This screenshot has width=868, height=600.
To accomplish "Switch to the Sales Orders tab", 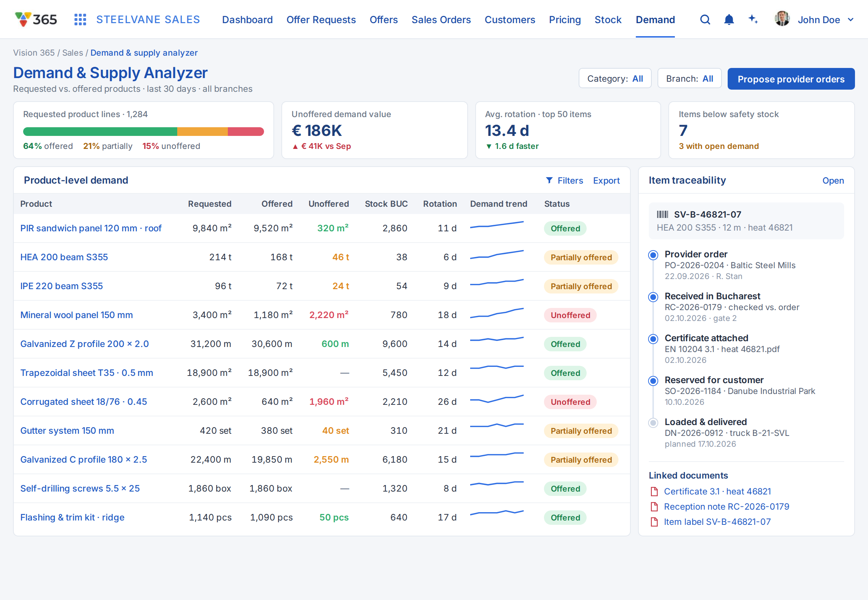I will pyautogui.click(x=441, y=20).
